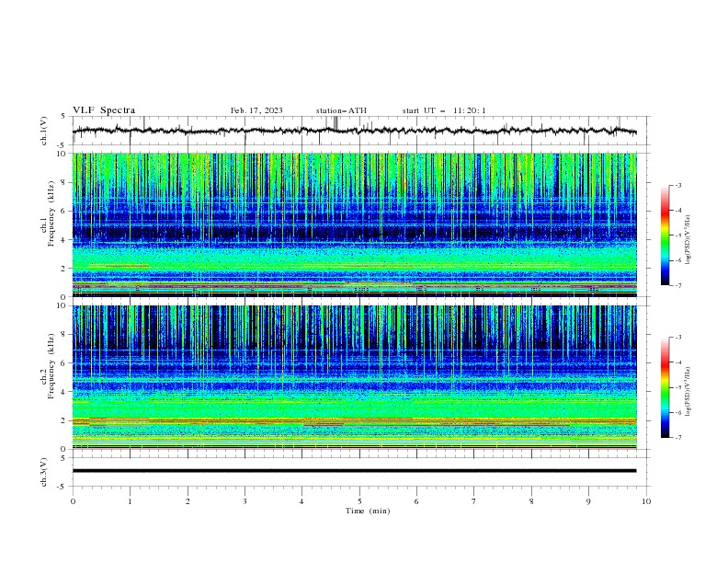Click the time axis tick label "1"
Viewport: 728px width, 563px height.
pyautogui.click(x=130, y=501)
